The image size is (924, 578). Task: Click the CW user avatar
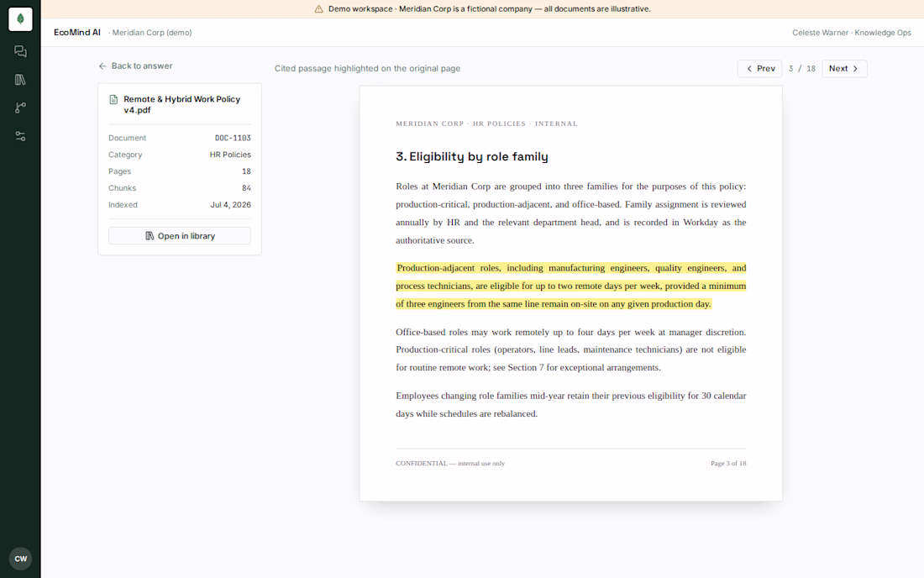point(21,559)
